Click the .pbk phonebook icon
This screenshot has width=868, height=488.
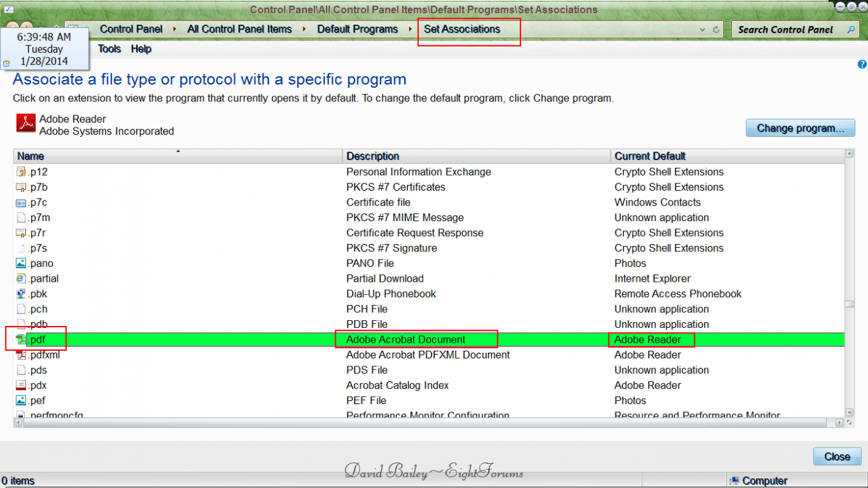pos(21,294)
